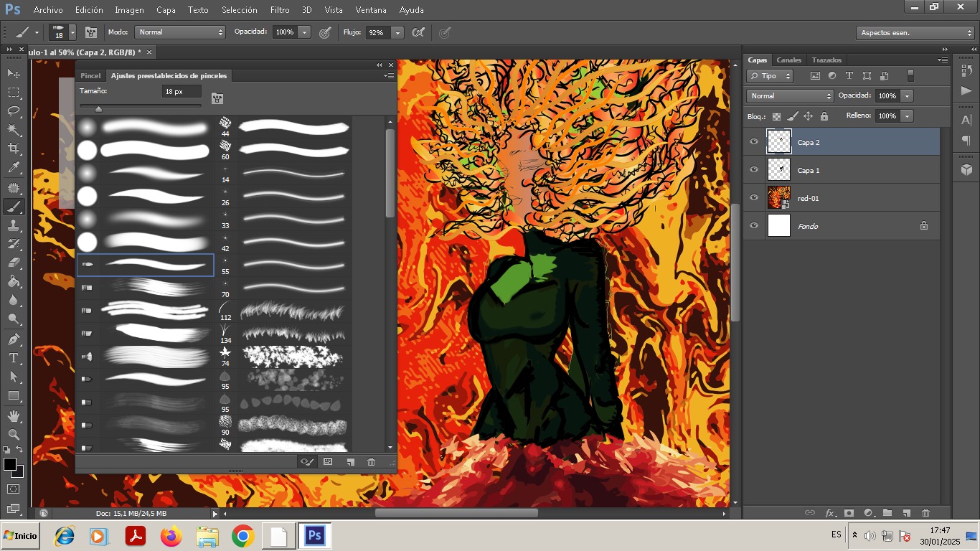Open the Modo blending dropdown
Viewport: 980px width, 551px height.
pos(180,32)
